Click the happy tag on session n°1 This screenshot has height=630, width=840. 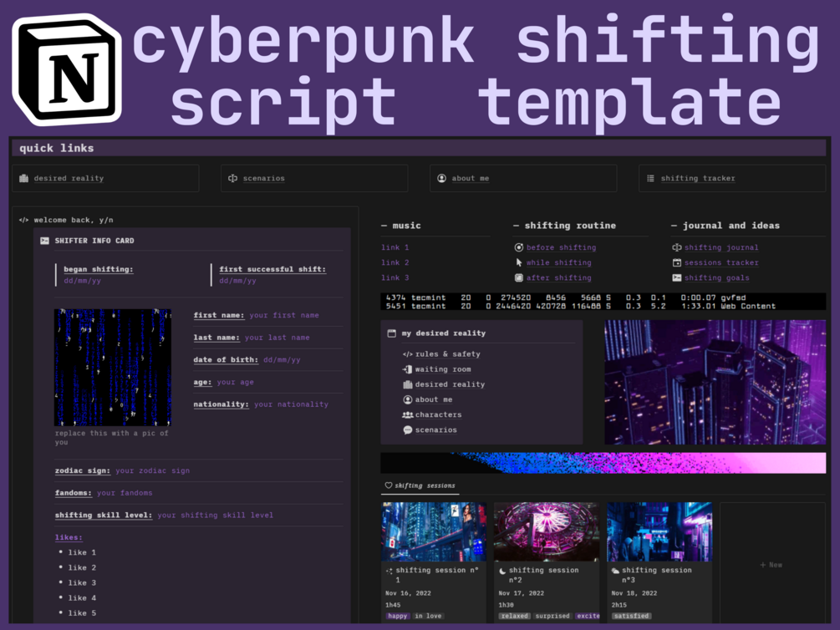398,616
